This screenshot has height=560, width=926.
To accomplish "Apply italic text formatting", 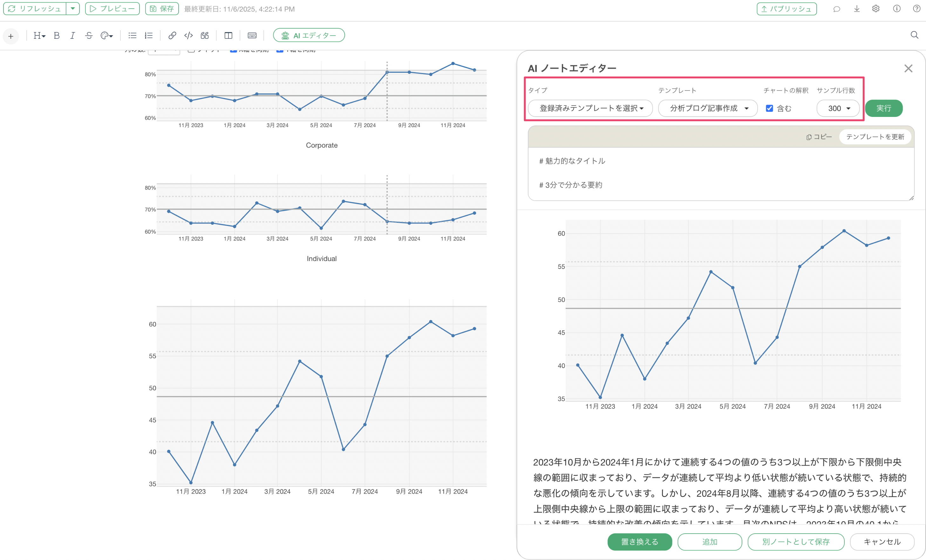I will [72, 35].
